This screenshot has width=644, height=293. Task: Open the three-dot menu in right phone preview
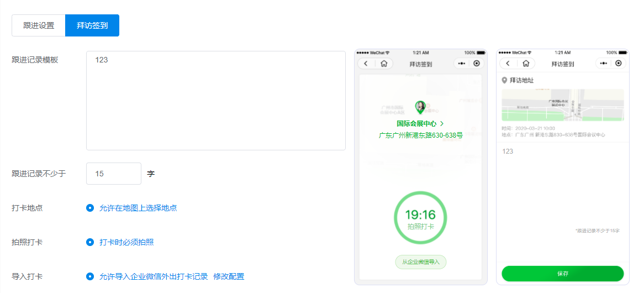(604, 64)
